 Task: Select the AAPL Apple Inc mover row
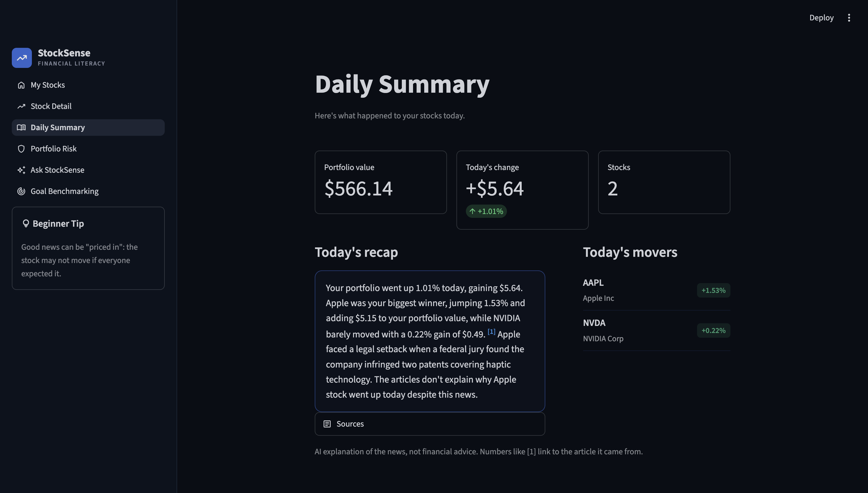coord(656,290)
